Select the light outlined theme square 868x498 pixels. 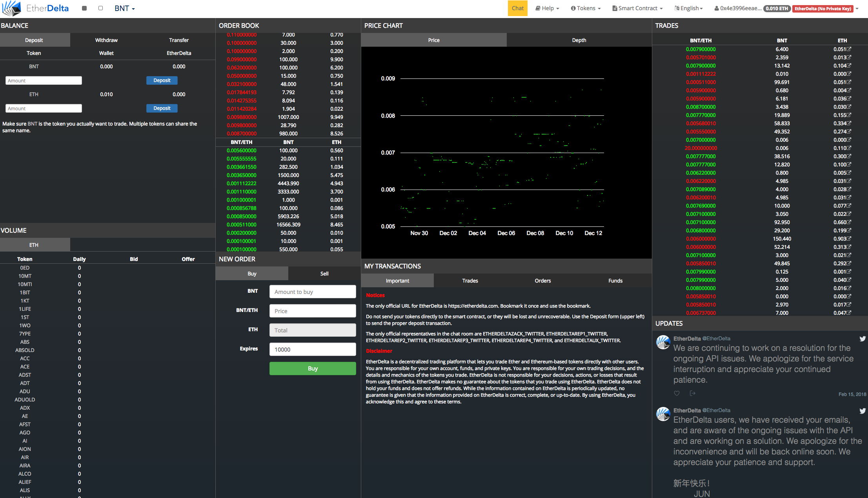click(100, 8)
